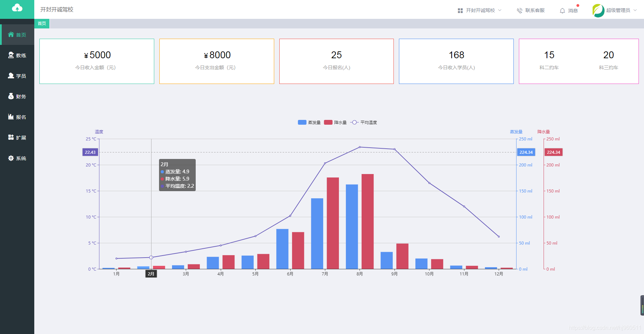Click the 今日支出金额 ¥8000 card

click(x=217, y=61)
